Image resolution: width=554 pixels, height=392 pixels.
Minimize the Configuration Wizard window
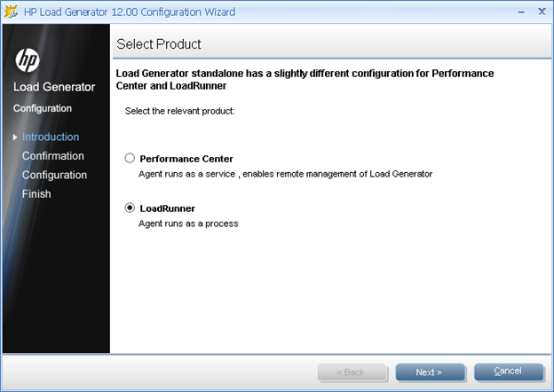[x=521, y=12]
